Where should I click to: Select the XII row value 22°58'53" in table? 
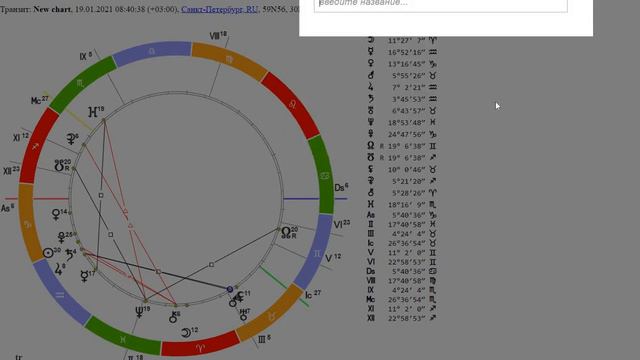[x=407, y=318]
